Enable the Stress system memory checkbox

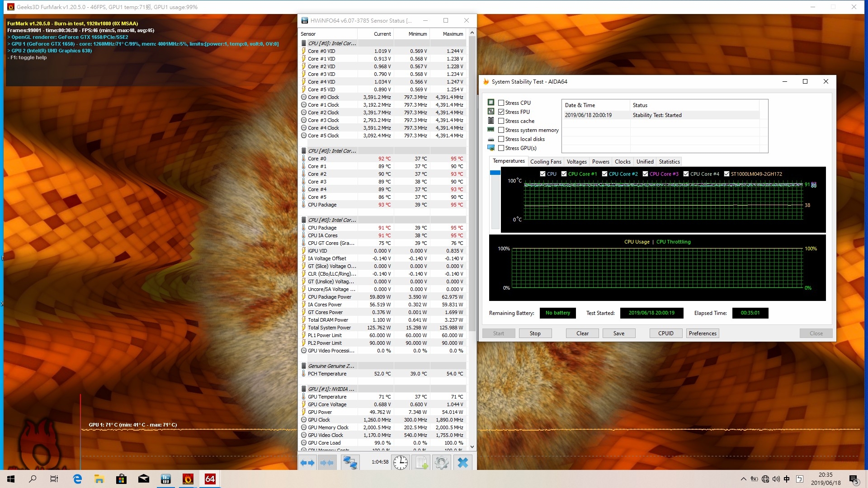(501, 130)
